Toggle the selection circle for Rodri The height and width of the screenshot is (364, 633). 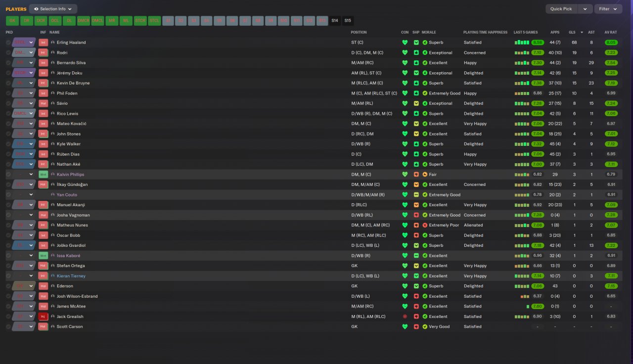pos(8,52)
